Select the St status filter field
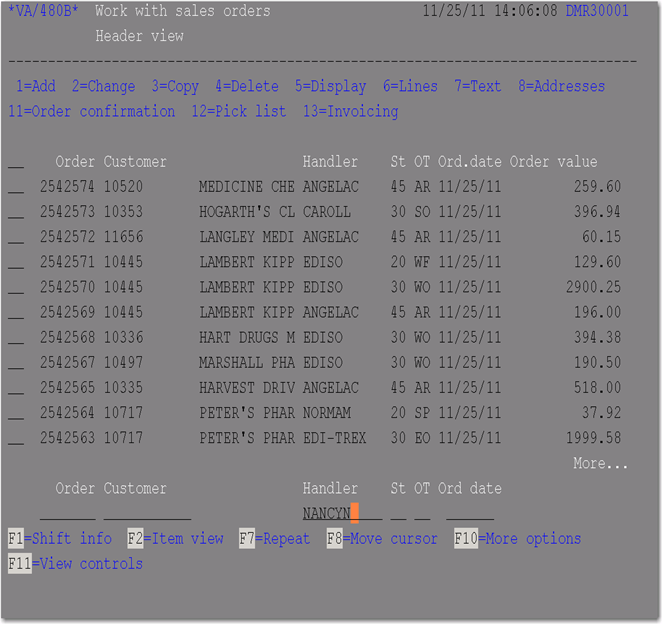The height and width of the screenshot is (624, 662). tap(398, 513)
